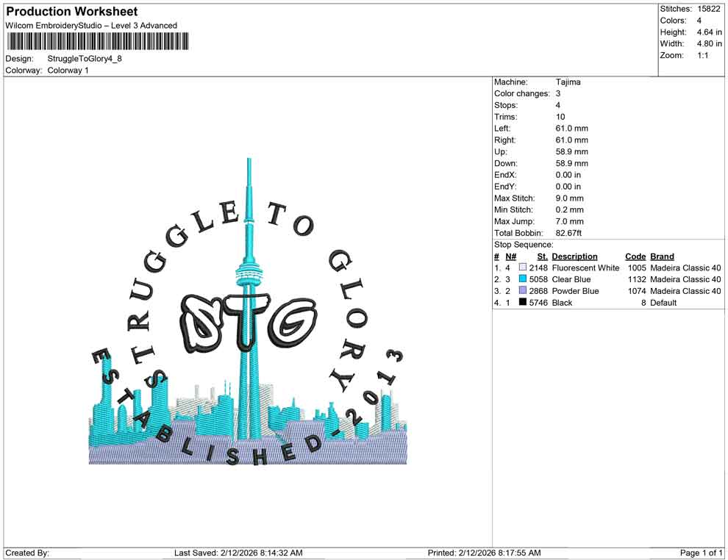Click thread code '1074'
This screenshot has height=560, width=728.
pyautogui.click(x=637, y=290)
